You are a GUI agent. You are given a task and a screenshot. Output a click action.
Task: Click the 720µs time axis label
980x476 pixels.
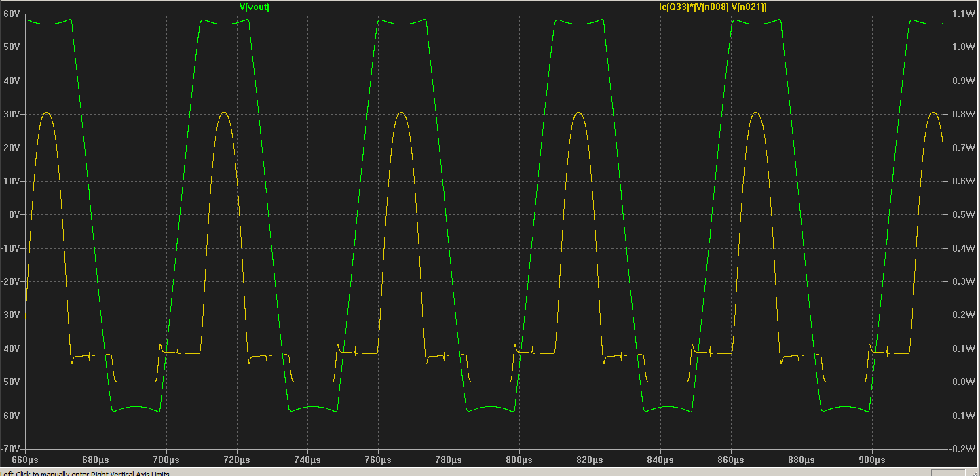click(236, 460)
